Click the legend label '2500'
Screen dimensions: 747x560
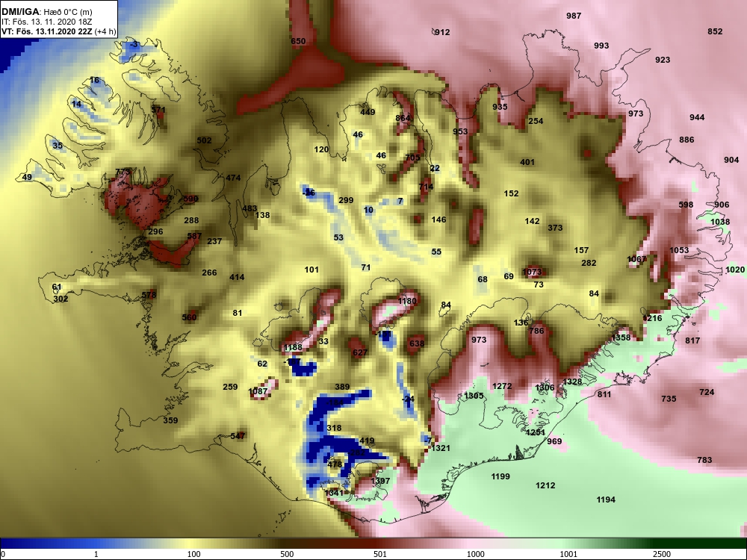662,554
